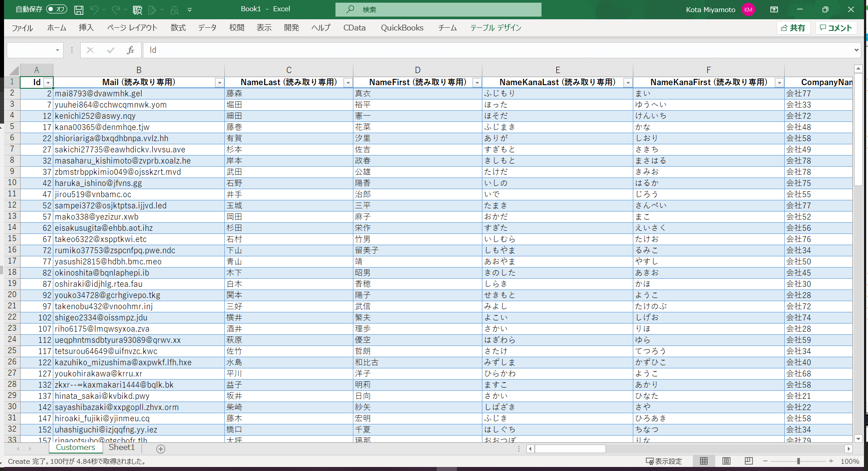The height and width of the screenshot is (471, 868).
Task: Open the Id column filter dropdown
Action: 48,83
